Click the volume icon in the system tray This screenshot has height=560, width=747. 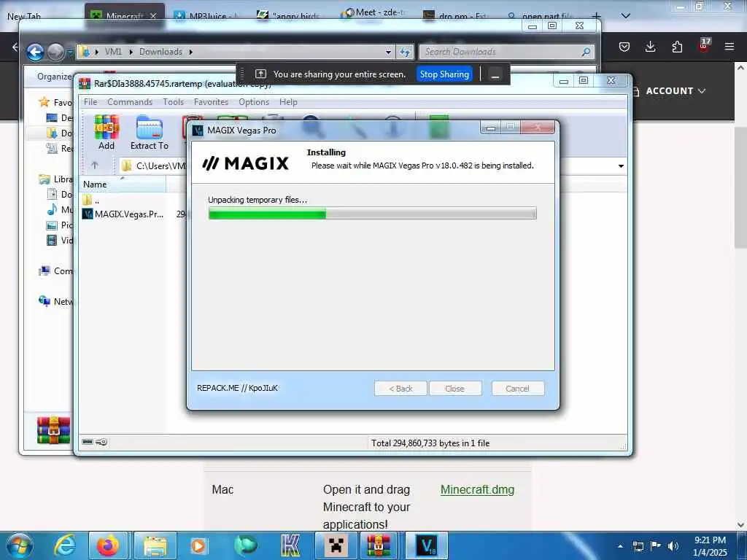pyautogui.click(x=673, y=546)
